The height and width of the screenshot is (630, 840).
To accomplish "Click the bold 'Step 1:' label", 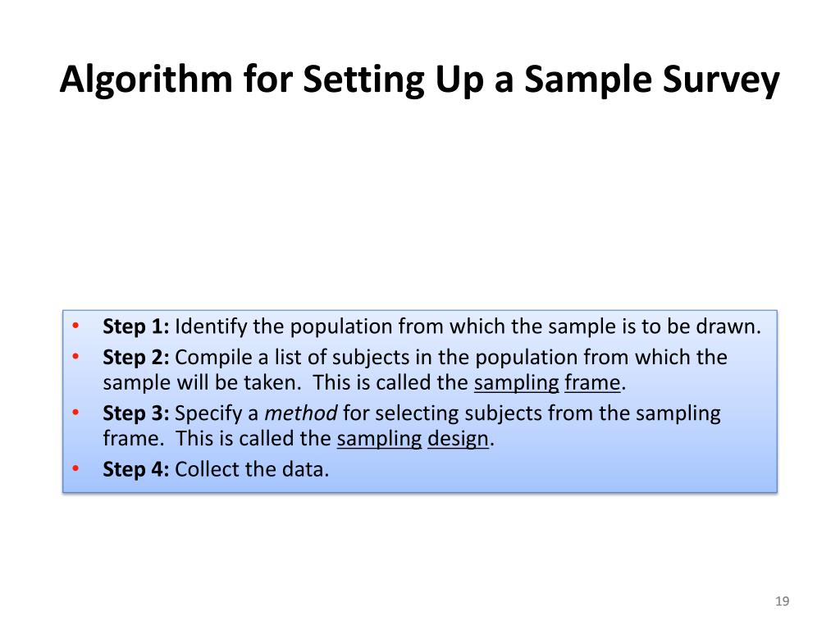I will [x=136, y=326].
